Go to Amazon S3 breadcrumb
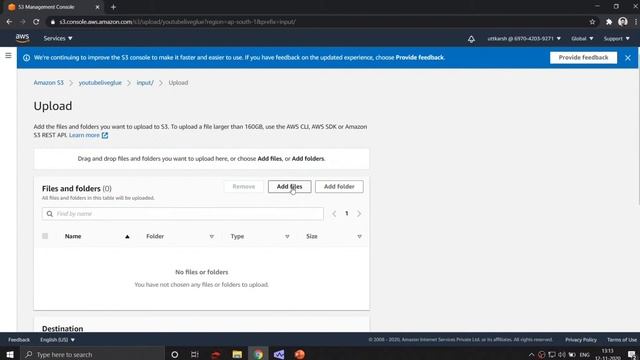Image resolution: width=640 pixels, height=360 pixels. pyautogui.click(x=49, y=82)
